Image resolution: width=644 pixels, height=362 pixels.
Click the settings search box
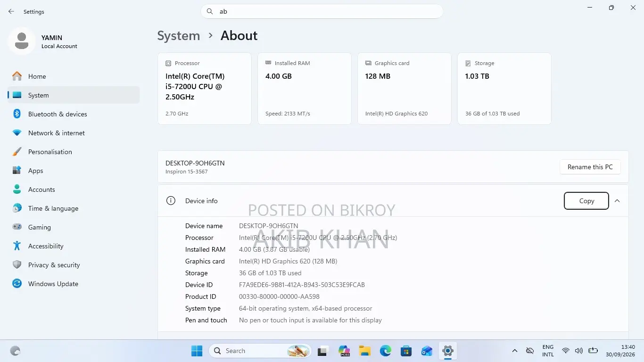[322, 11]
